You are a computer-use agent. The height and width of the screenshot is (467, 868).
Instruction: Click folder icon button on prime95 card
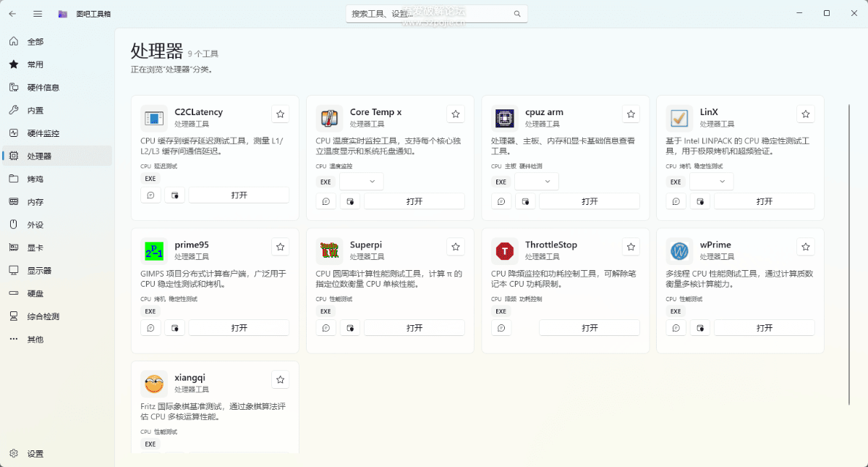point(174,327)
